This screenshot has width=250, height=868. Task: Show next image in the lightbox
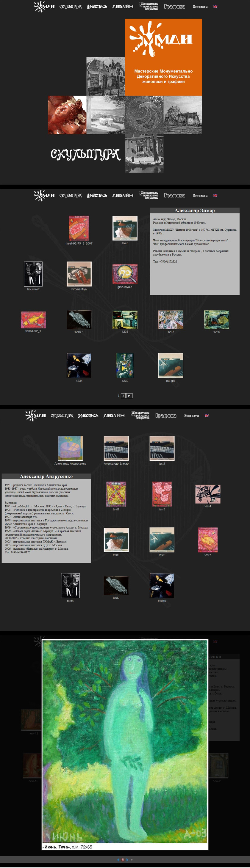click(127, 860)
